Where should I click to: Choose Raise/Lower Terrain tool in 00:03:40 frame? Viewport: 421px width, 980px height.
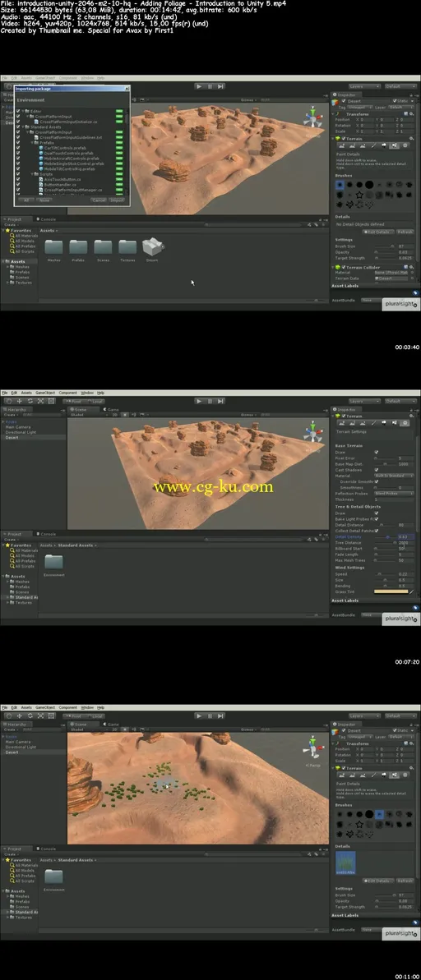[341, 145]
